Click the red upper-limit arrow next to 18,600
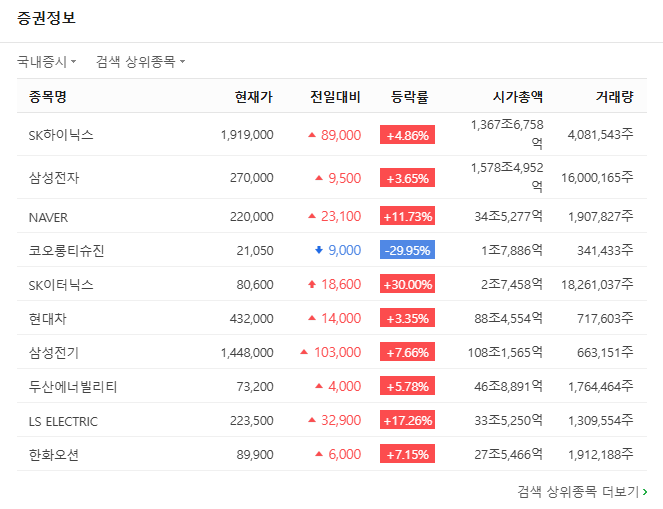This screenshot has height=509, width=663. (312, 284)
